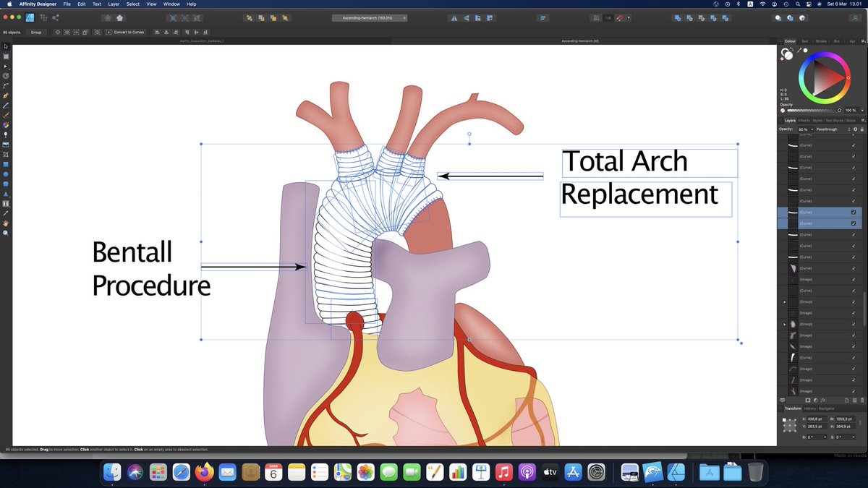
Task: Click the Total Arch text object on canvas
Action: pos(625,161)
